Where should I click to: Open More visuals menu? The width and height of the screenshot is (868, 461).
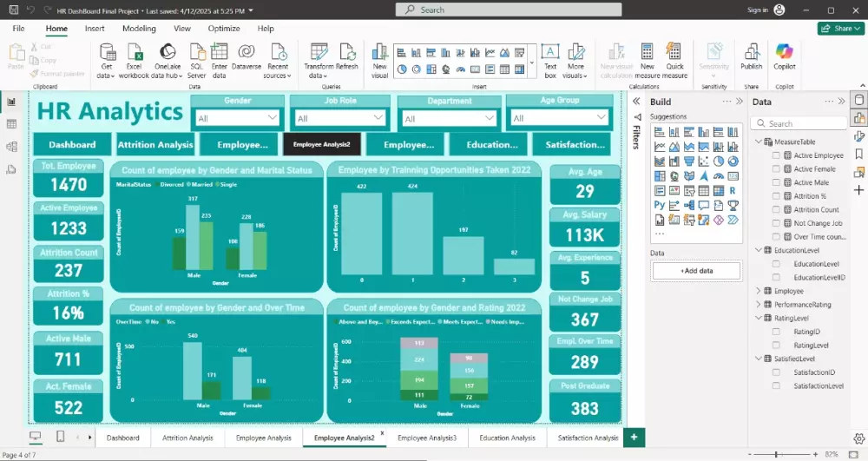pos(575,61)
